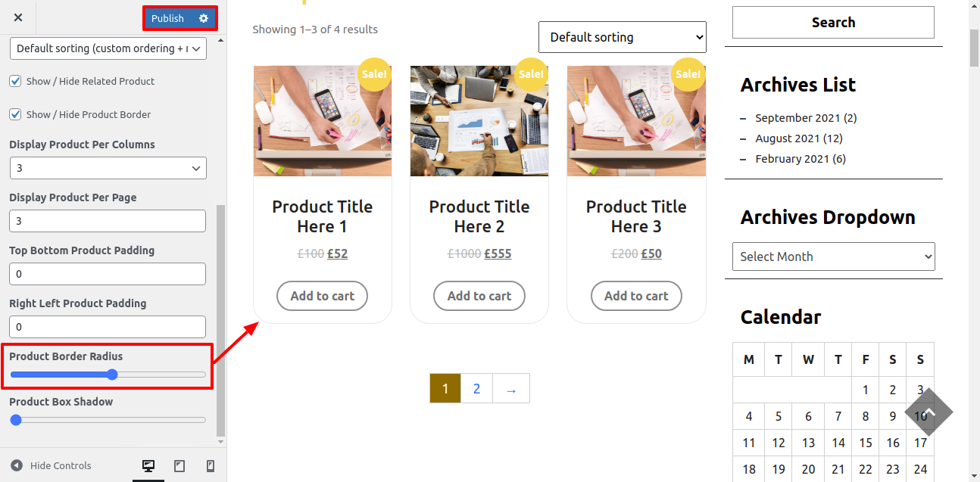
Task: Switch to tablet preview icon
Action: (179, 465)
